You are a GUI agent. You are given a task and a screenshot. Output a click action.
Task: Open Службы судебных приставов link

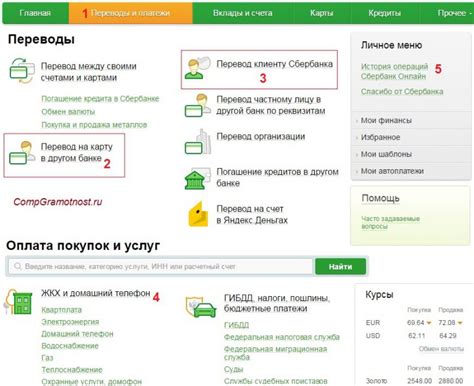(275, 381)
